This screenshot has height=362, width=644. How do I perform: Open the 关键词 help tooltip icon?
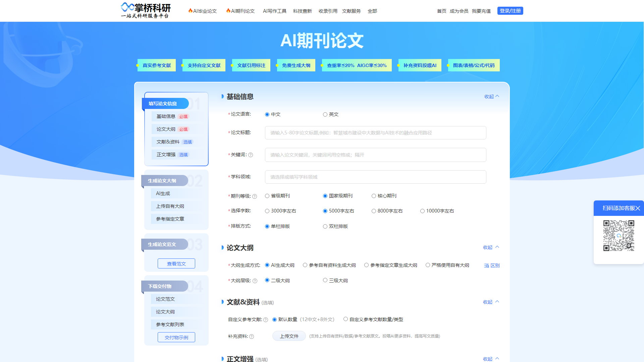[x=251, y=155]
